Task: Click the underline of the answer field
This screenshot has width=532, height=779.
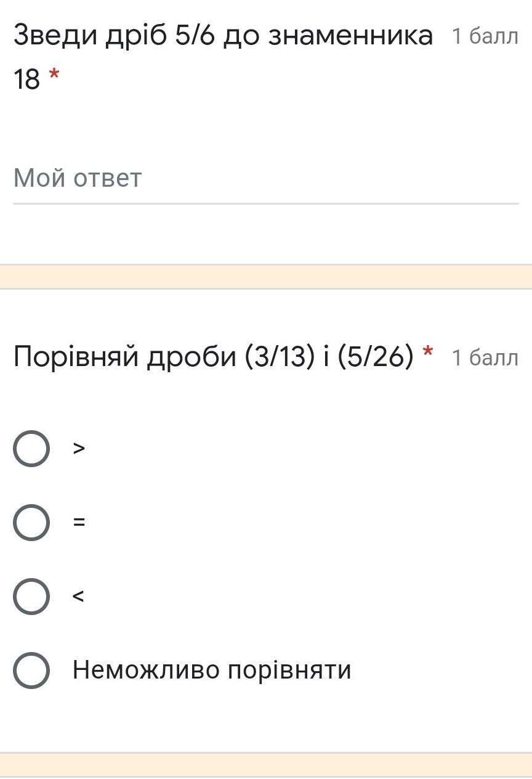Action: click(265, 203)
